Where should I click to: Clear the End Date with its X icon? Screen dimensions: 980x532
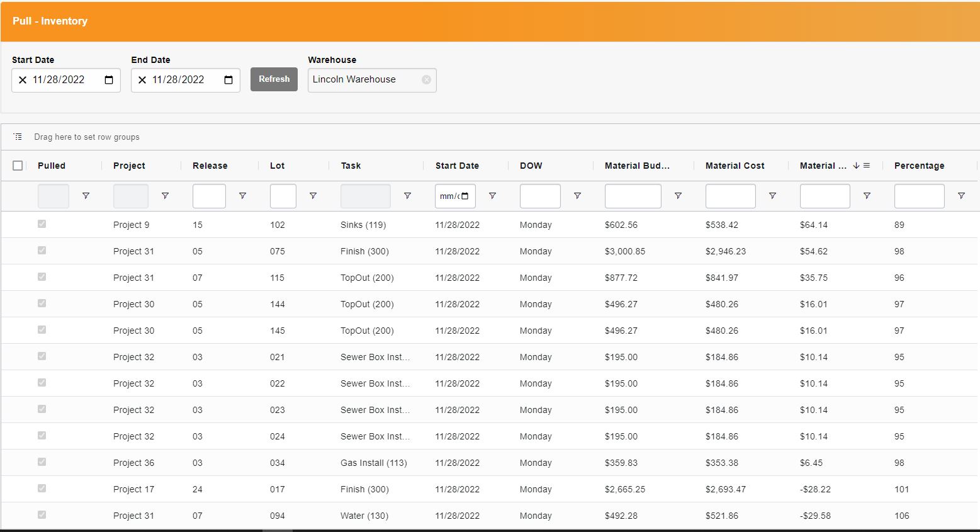coord(142,80)
